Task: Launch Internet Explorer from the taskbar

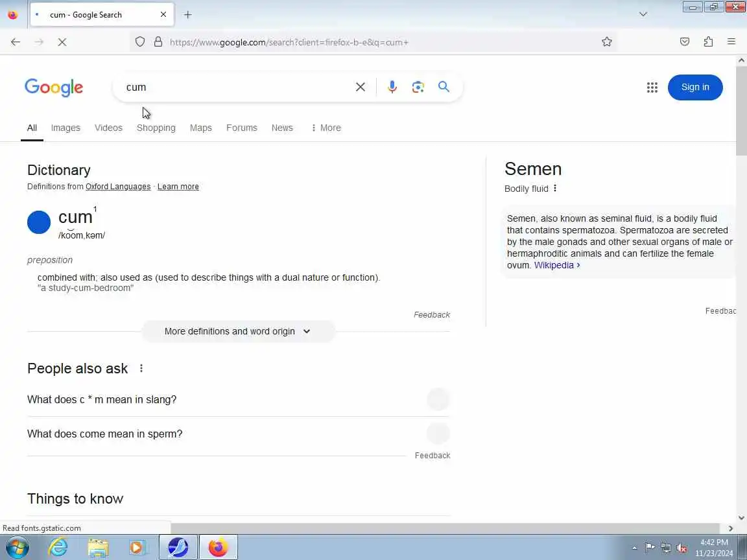Action: pyautogui.click(x=58, y=547)
